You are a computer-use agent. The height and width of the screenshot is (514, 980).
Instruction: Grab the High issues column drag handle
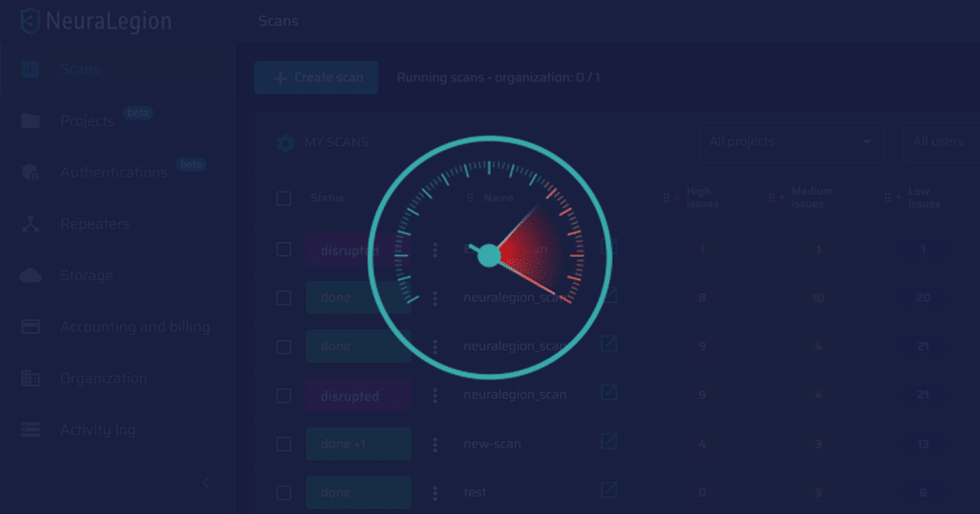(x=666, y=198)
